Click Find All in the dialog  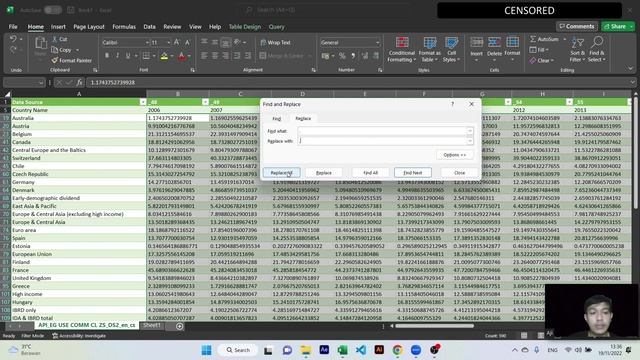click(x=371, y=173)
